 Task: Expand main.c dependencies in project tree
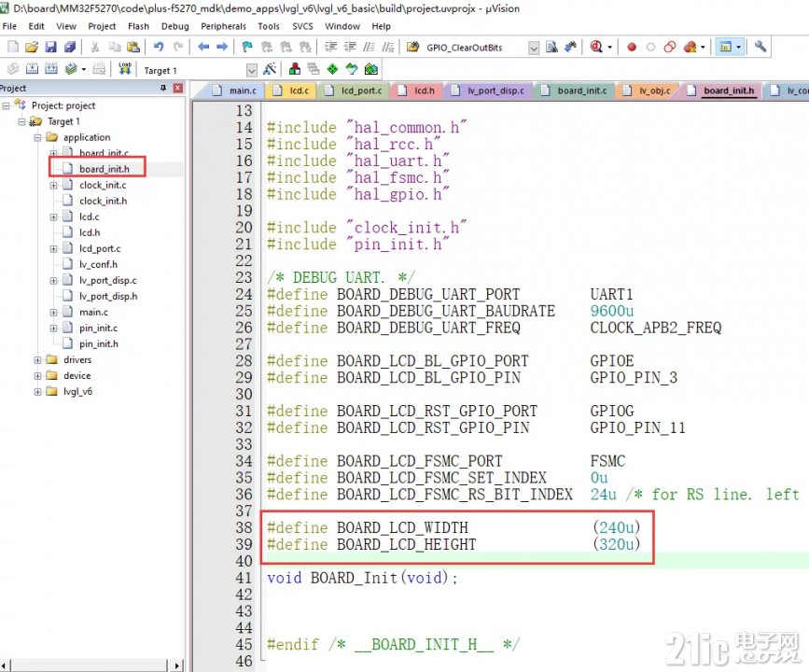tap(54, 313)
